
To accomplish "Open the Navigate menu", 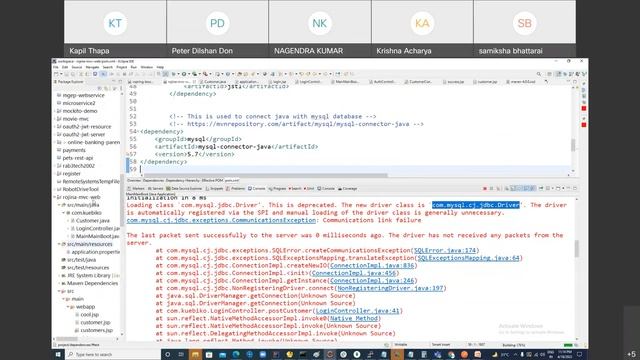I will 92,67.
